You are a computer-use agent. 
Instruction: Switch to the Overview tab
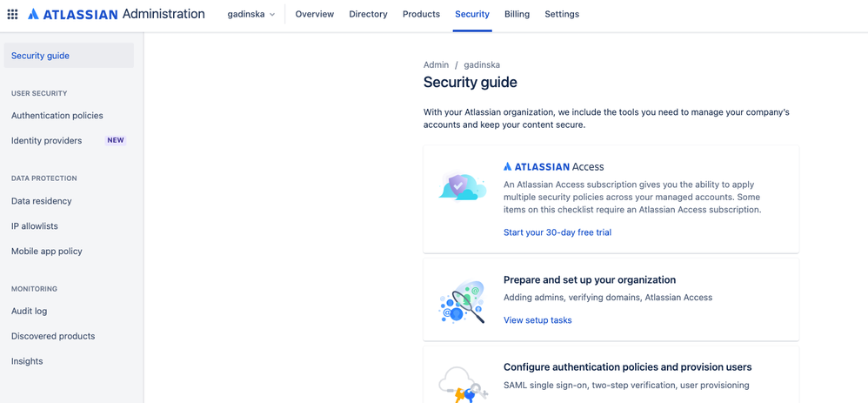click(315, 15)
